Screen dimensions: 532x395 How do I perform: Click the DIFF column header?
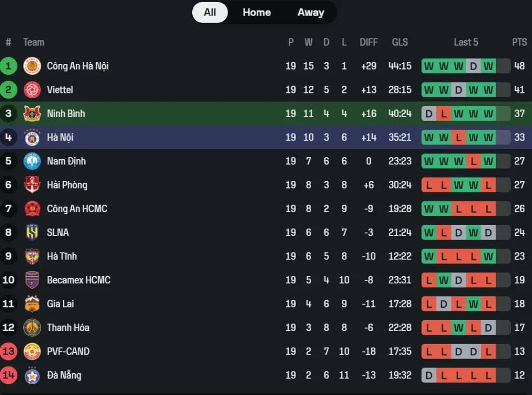(368, 42)
